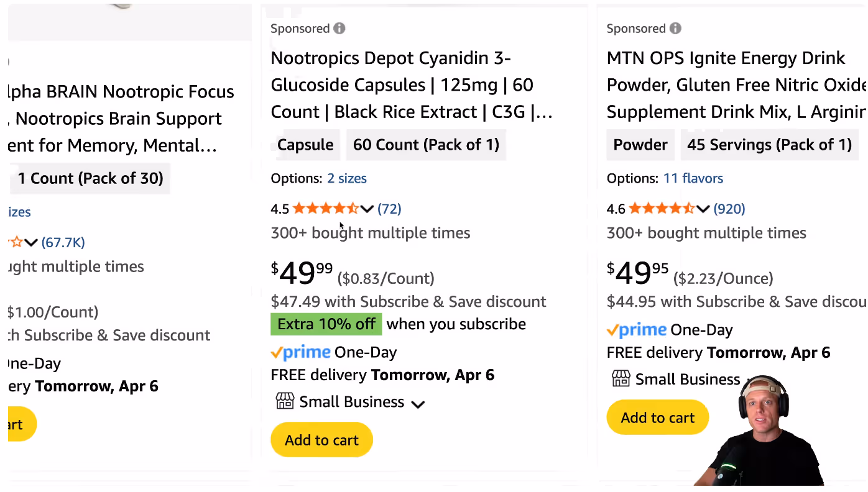The width and height of the screenshot is (868, 492).
Task: Click the Small Business storefront icon under Nootropics Depot
Action: 285,401
